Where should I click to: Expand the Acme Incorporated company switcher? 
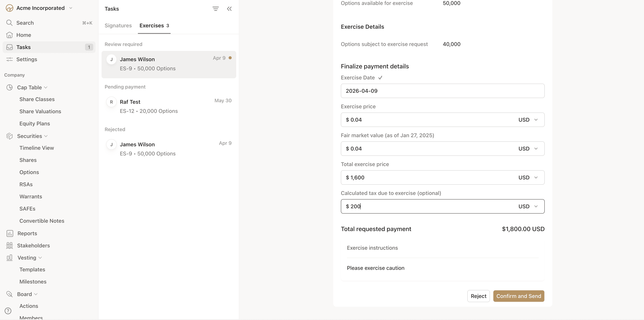tap(71, 8)
